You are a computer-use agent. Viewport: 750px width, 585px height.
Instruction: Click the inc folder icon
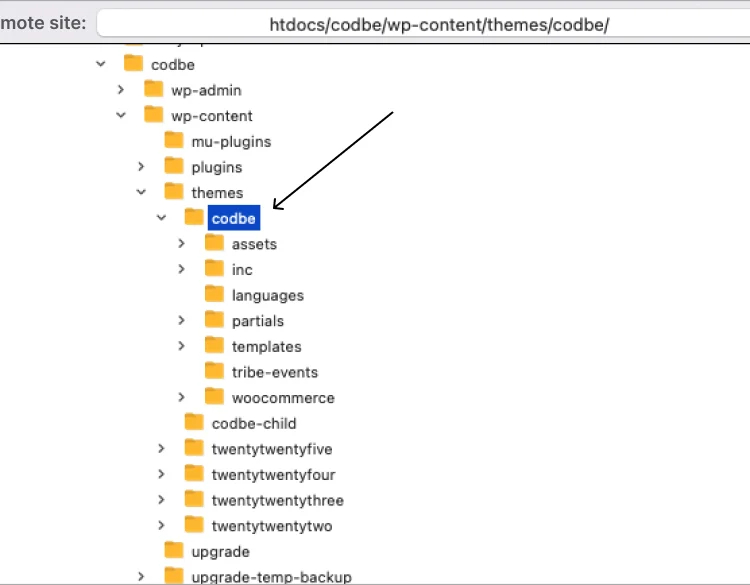point(214,268)
